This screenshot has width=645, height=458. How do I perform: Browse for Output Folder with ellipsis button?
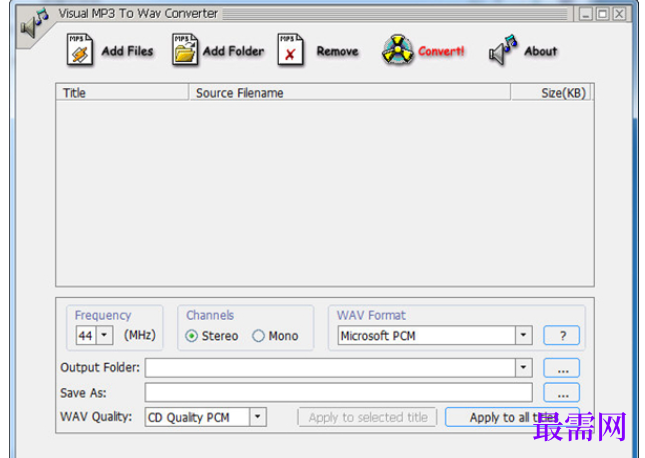(x=561, y=368)
